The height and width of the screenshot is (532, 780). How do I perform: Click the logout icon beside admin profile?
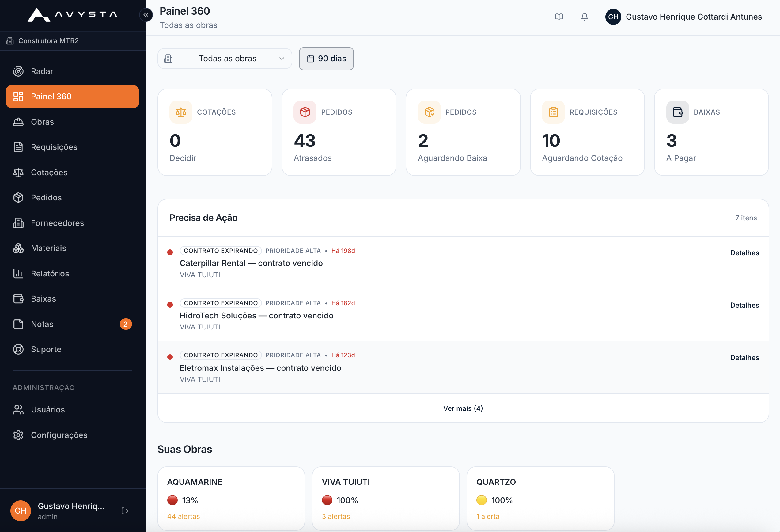(x=125, y=511)
